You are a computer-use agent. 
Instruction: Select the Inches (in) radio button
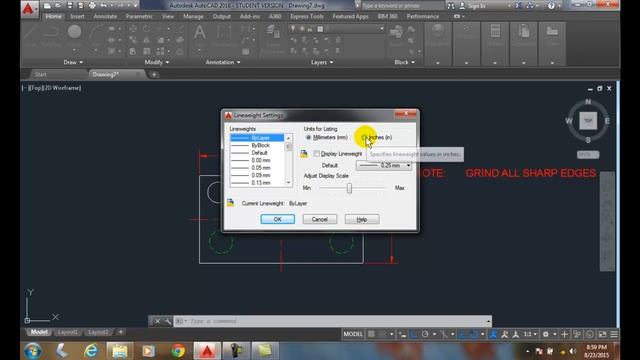tap(364, 138)
